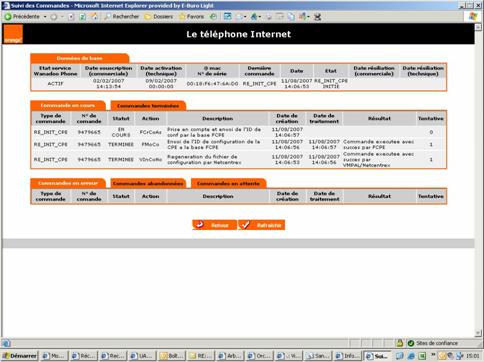Switch to taskbar window 'Arb...'
The height and width of the screenshot is (362, 484).
click(230, 356)
